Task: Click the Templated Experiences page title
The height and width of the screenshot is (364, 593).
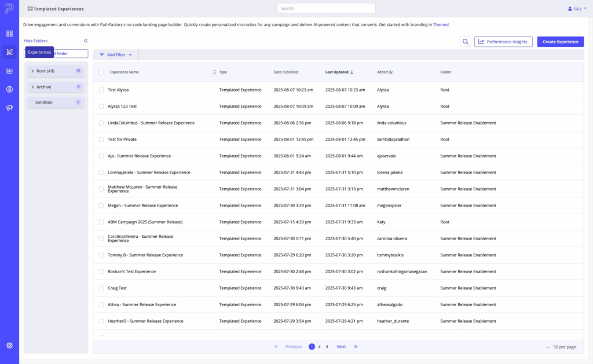Action: [58, 9]
